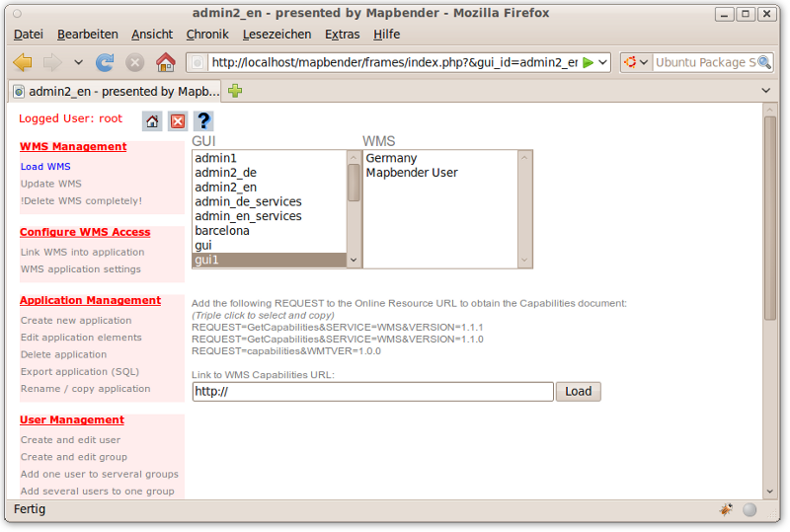Screen dimensions: 790x532
Task: Click the GUI list scrollbar down arrow
Action: tap(354, 261)
